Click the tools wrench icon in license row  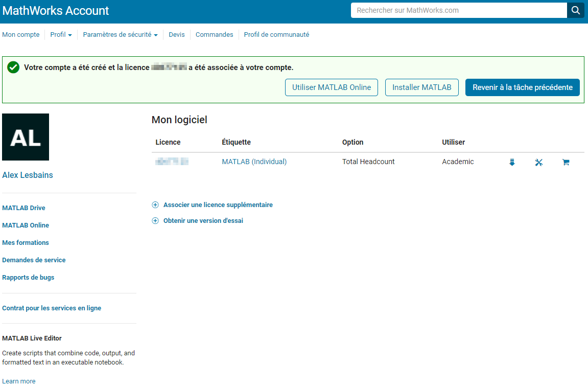539,162
